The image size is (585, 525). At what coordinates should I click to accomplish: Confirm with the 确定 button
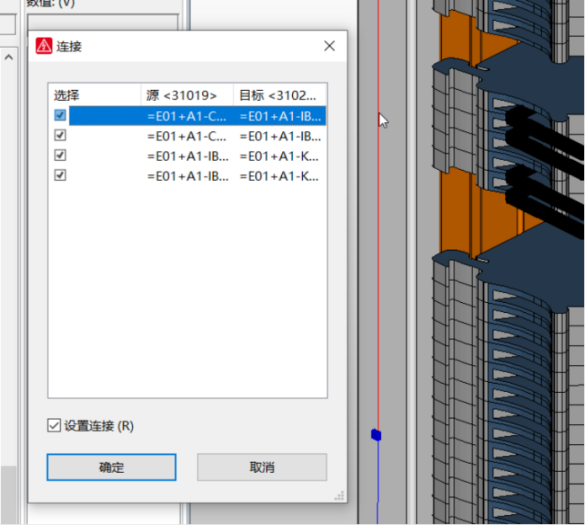pyautogui.click(x=111, y=467)
